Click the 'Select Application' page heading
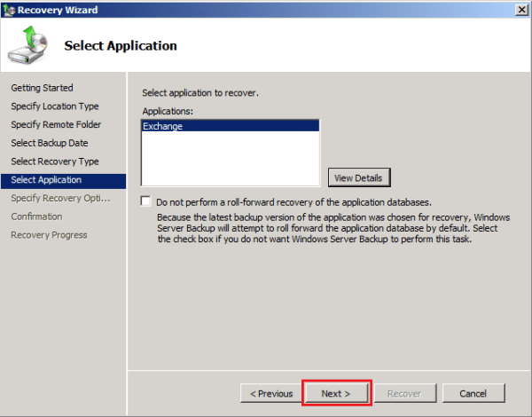Viewport: 532px width, 417px height. [121, 45]
